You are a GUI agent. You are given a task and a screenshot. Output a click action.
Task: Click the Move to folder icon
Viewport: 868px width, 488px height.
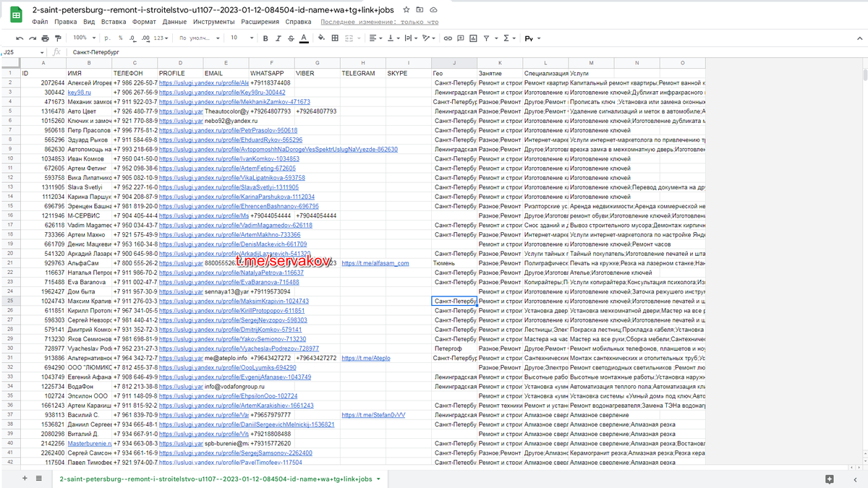click(x=420, y=10)
